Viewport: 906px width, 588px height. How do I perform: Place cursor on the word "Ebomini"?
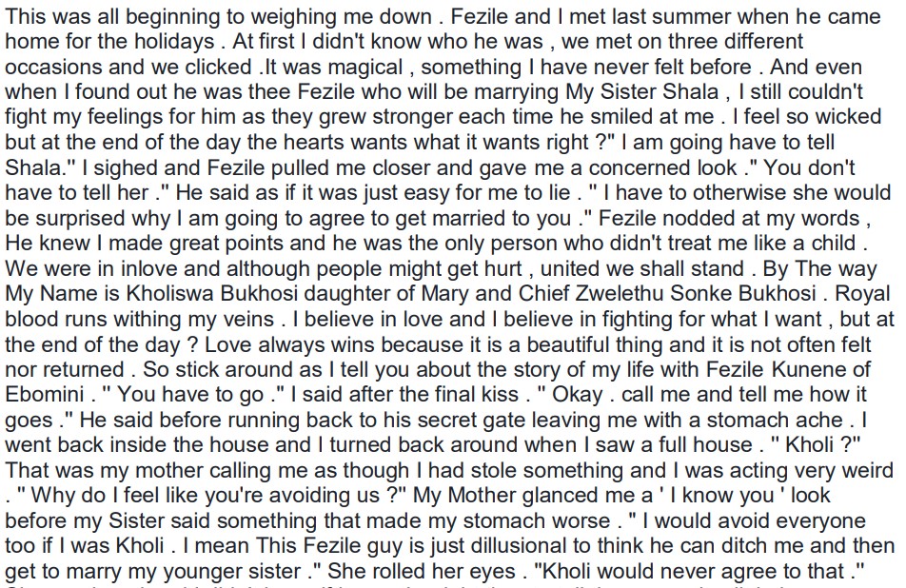coord(42,394)
